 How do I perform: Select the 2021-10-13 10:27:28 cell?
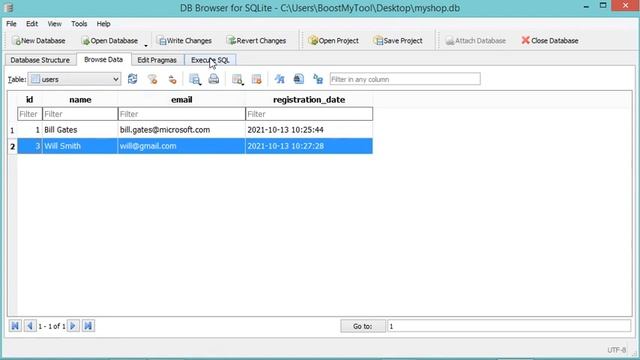pyautogui.click(x=309, y=146)
